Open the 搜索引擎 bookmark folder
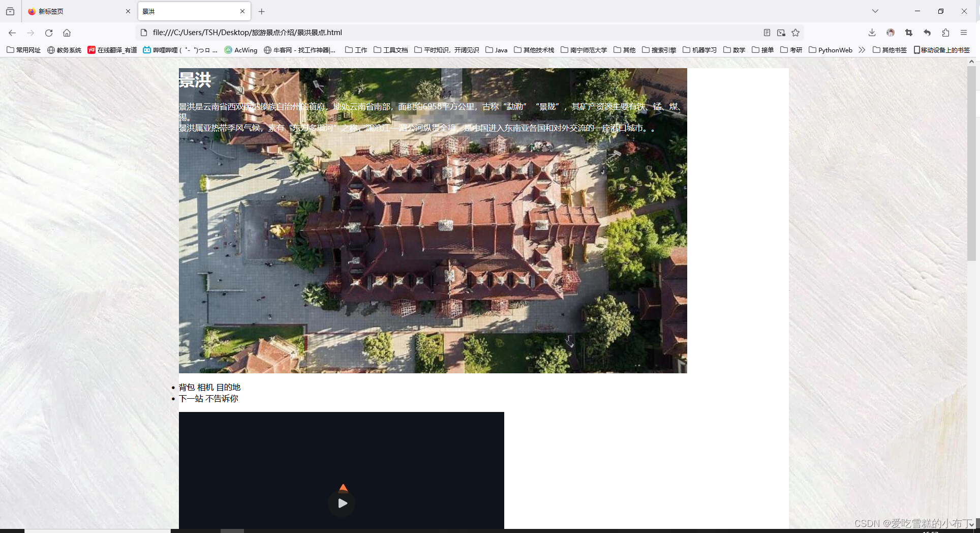980x533 pixels. (x=659, y=50)
